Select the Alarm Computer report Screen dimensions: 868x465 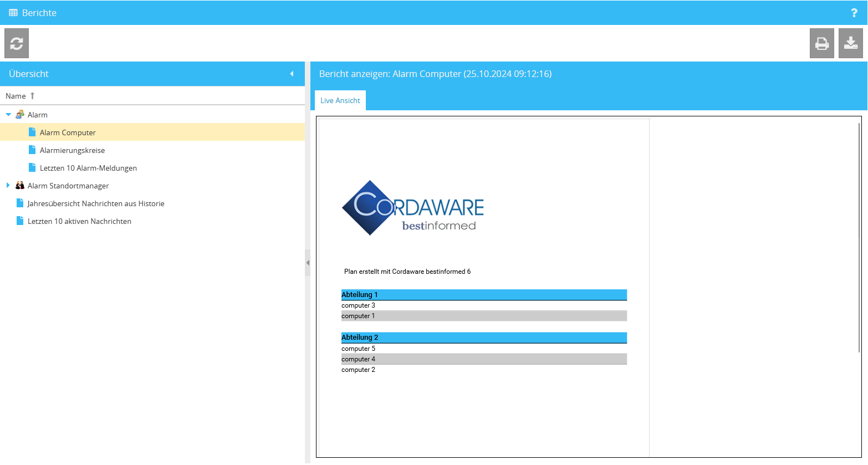152,132
